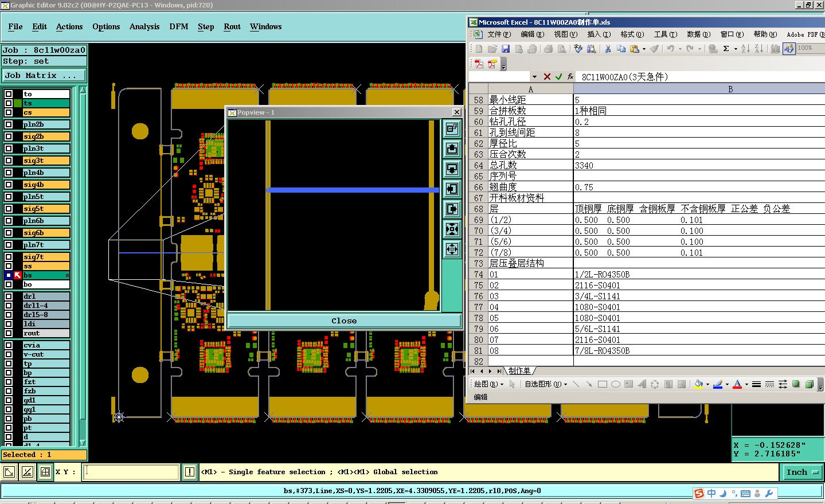Click Popview pan down arrow icon
This screenshot has width=825, height=504.
(452, 169)
